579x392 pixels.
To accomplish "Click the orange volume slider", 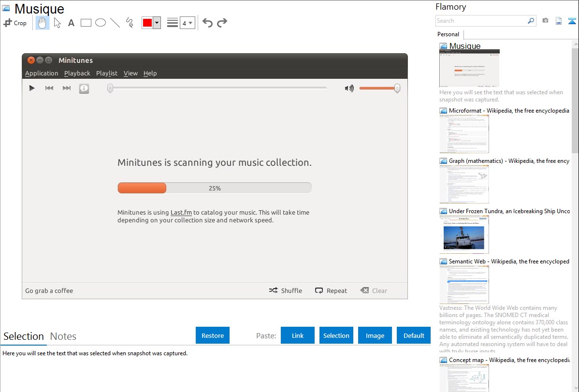I will [379, 88].
